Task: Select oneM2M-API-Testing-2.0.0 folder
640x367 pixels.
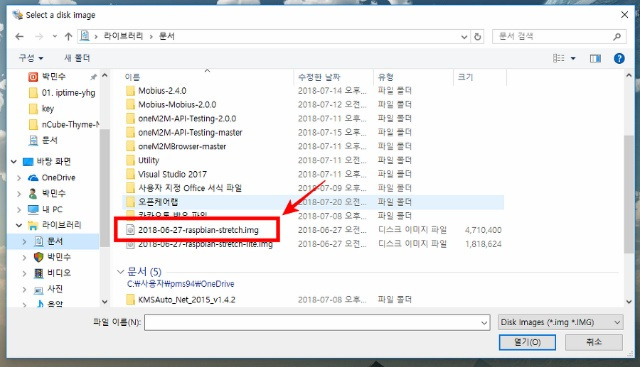Action: [187, 118]
